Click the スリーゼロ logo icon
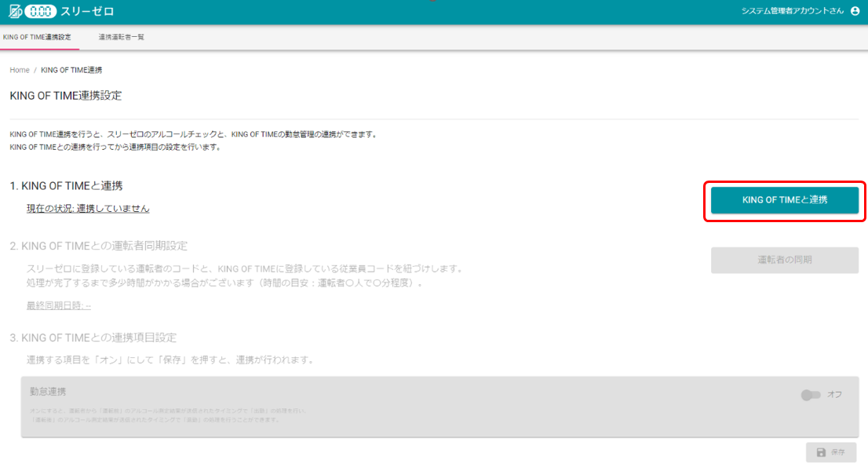 click(33, 11)
